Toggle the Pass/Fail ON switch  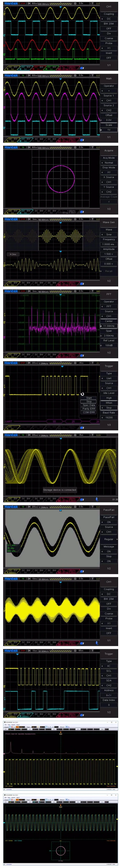(109, 522)
